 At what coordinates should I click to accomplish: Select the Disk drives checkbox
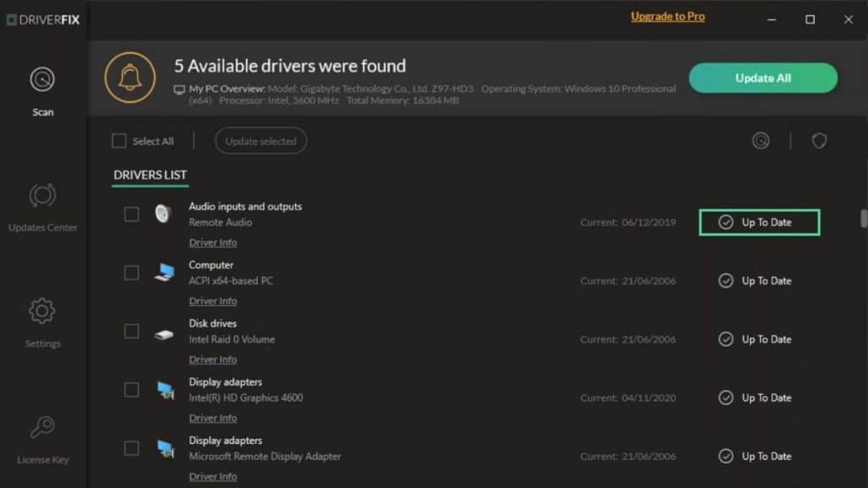131,331
